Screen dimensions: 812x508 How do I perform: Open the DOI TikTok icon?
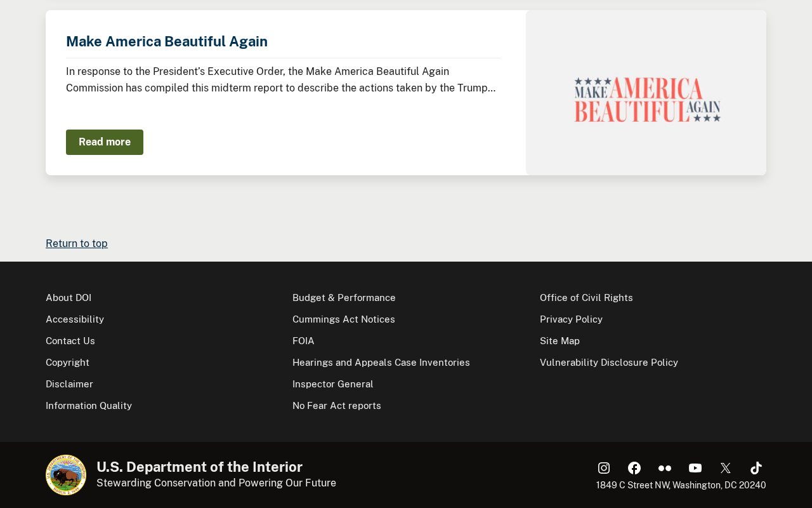756,468
